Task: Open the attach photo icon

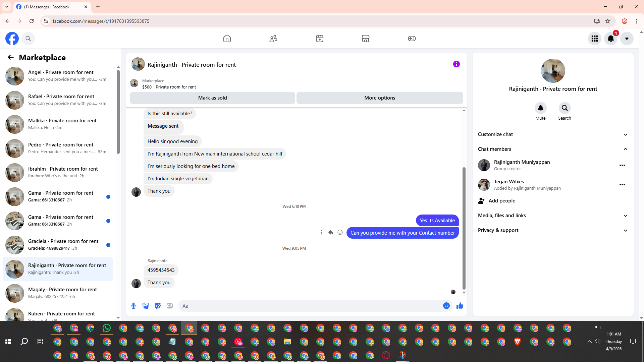Action: click(146, 306)
